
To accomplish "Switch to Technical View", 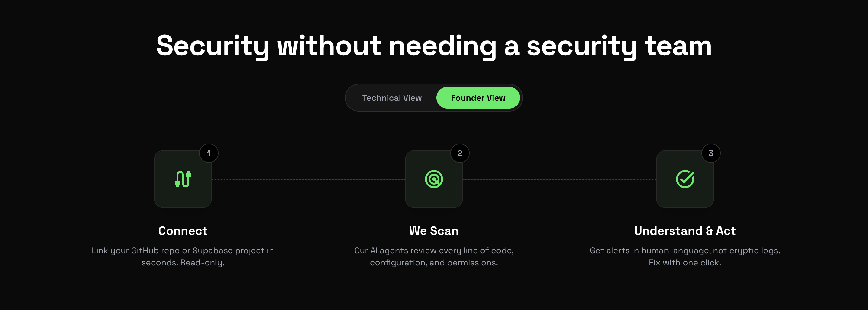I will pos(391,98).
